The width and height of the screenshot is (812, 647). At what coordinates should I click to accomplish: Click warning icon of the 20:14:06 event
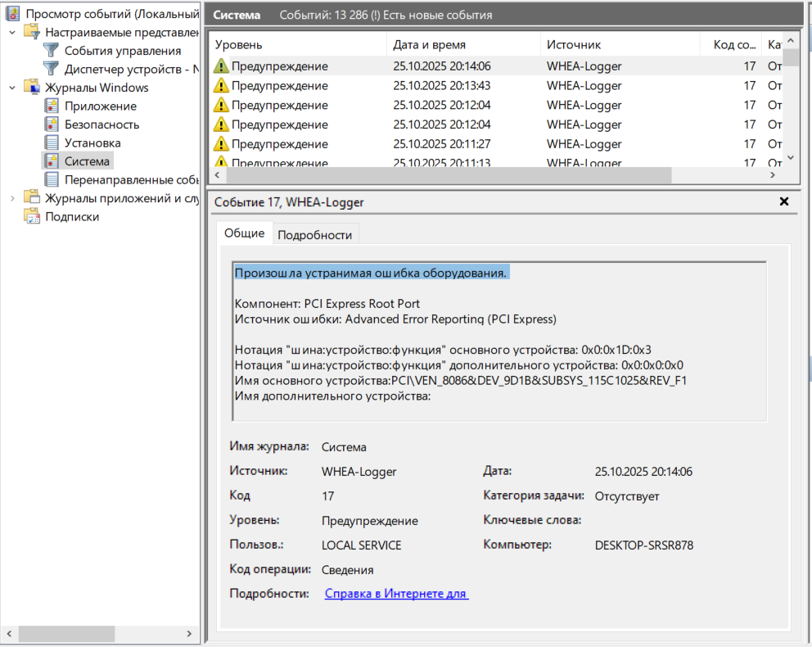point(221,66)
